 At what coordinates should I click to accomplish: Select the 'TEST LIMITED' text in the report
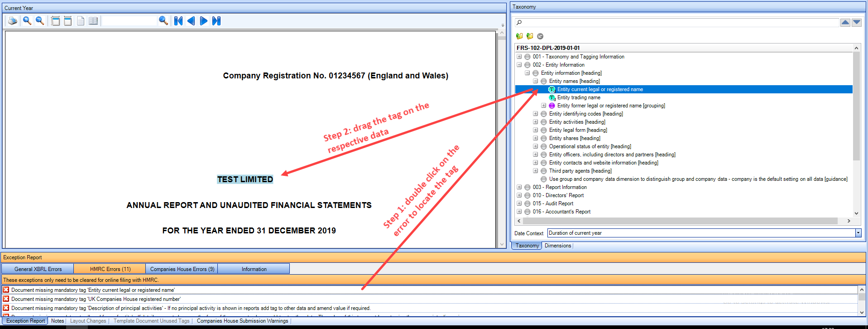245,179
